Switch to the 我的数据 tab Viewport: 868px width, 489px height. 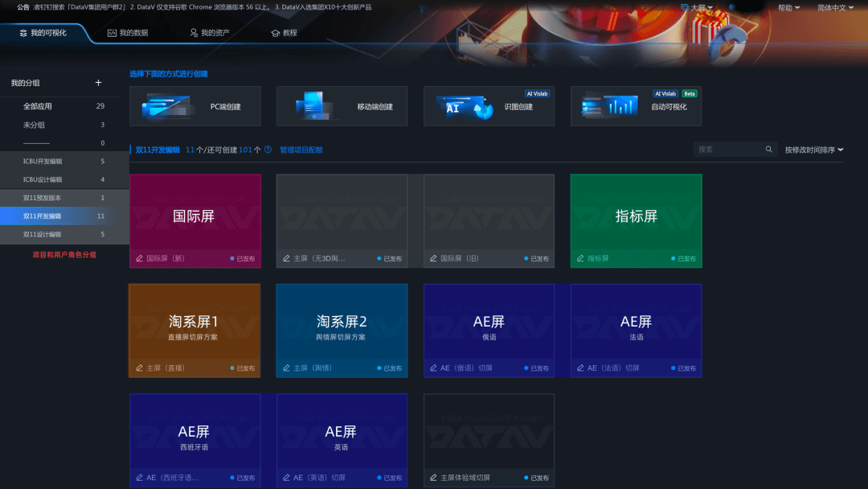click(128, 33)
